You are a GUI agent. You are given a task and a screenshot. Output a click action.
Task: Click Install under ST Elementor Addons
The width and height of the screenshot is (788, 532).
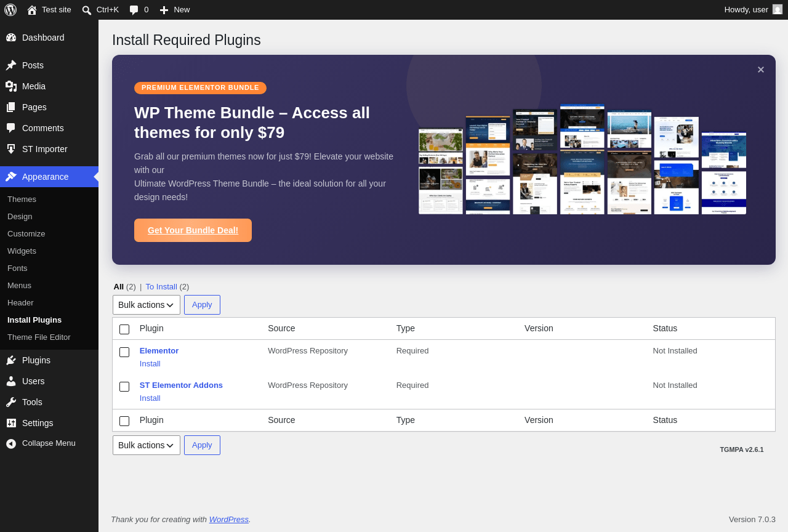[x=150, y=398]
